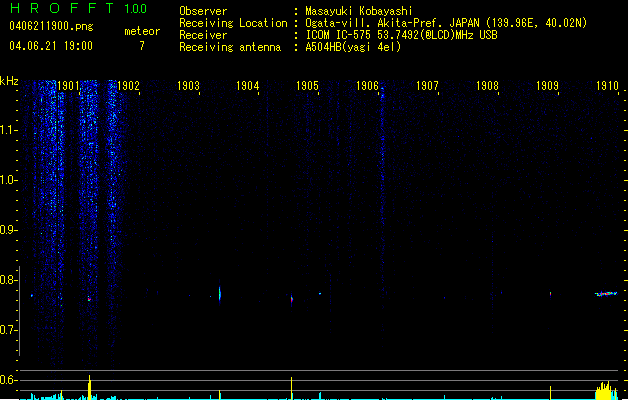629x400 pixels.
Task: Click the date stamp 04.06.21 19:00
Action: click(51, 46)
